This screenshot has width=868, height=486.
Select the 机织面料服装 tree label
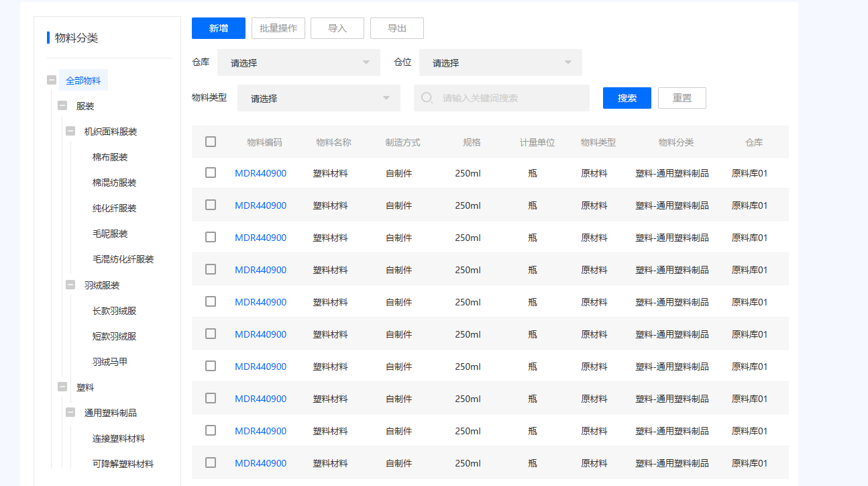(x=111, y=132)
